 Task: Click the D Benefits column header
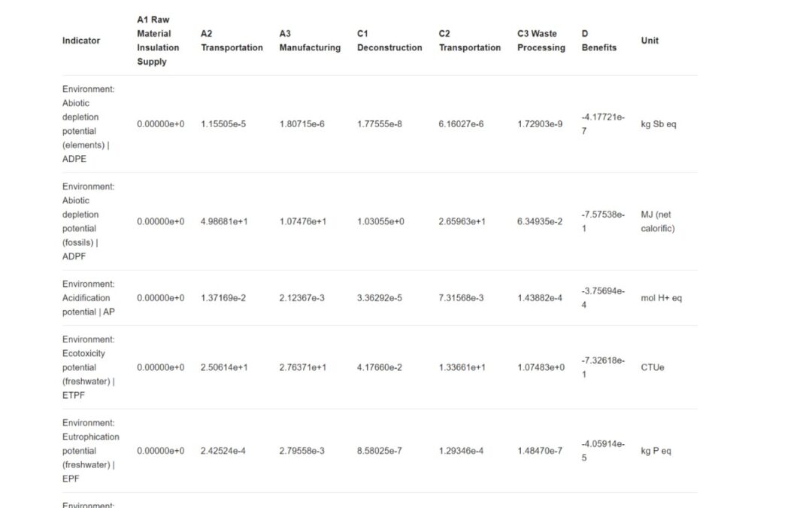click(x=599, y=41)
